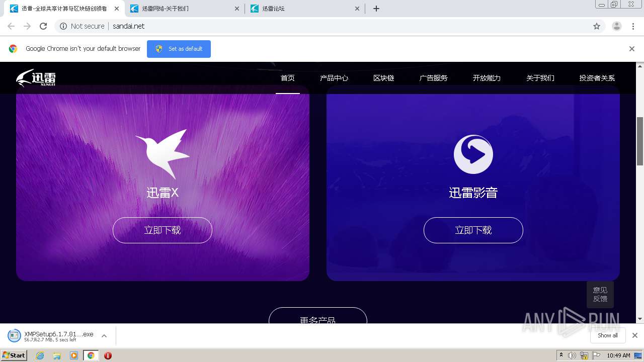Viewport: 644px width, 362px height.
Task: Open the 开放能力 navigation item
Action: coord(487,78)
